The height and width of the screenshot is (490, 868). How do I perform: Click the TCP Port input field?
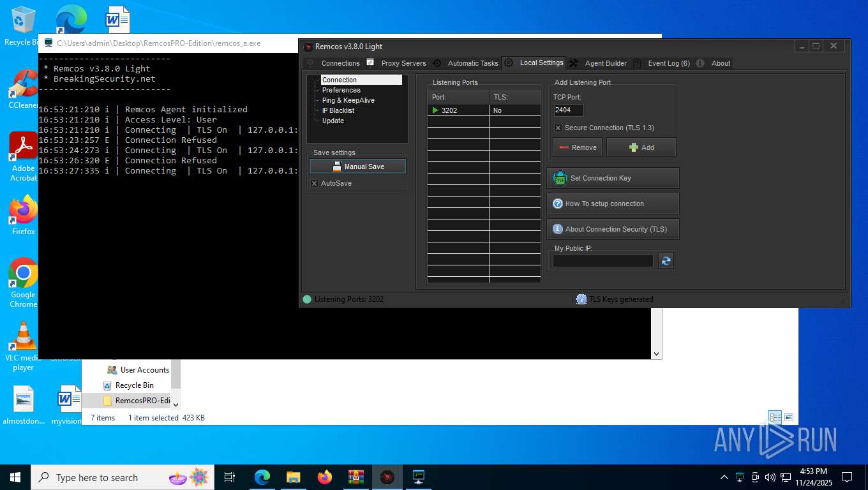[x=568, y=110]
